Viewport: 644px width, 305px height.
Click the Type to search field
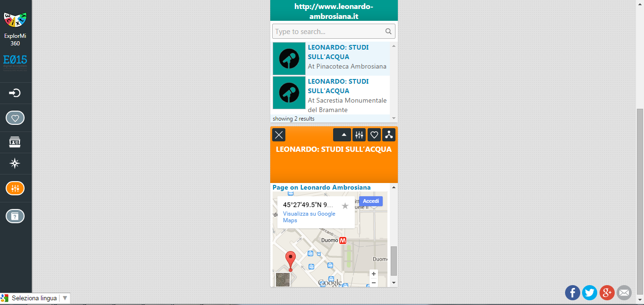(x=329, y=32)
